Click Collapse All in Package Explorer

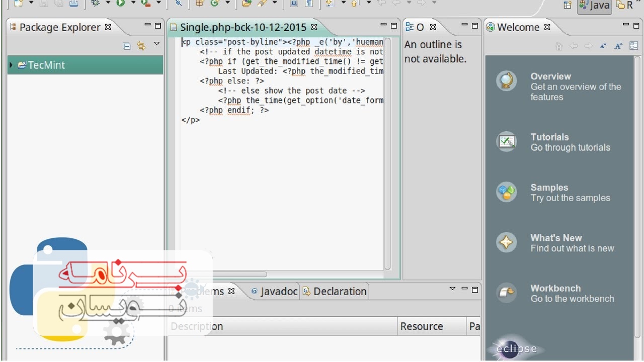(127, 46)
